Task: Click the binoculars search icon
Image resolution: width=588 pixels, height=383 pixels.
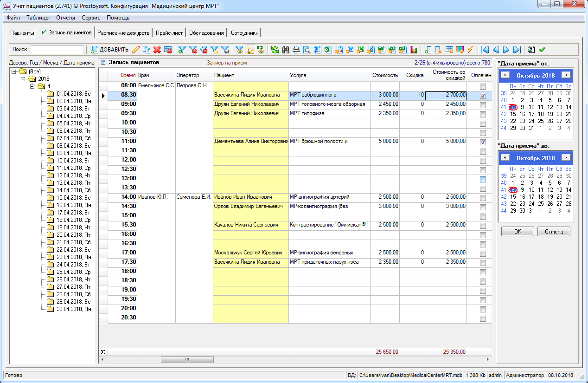Action: pos(286,50)
